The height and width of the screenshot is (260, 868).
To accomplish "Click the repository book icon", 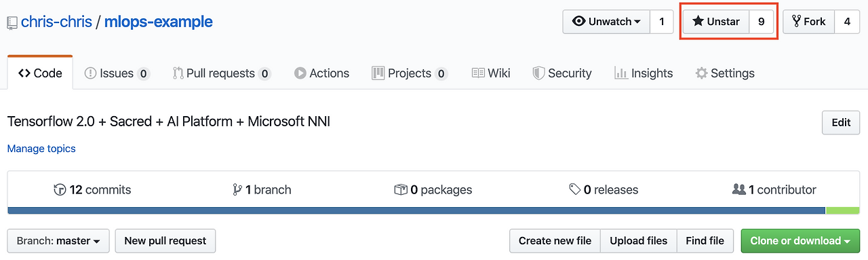I will 12,22.
